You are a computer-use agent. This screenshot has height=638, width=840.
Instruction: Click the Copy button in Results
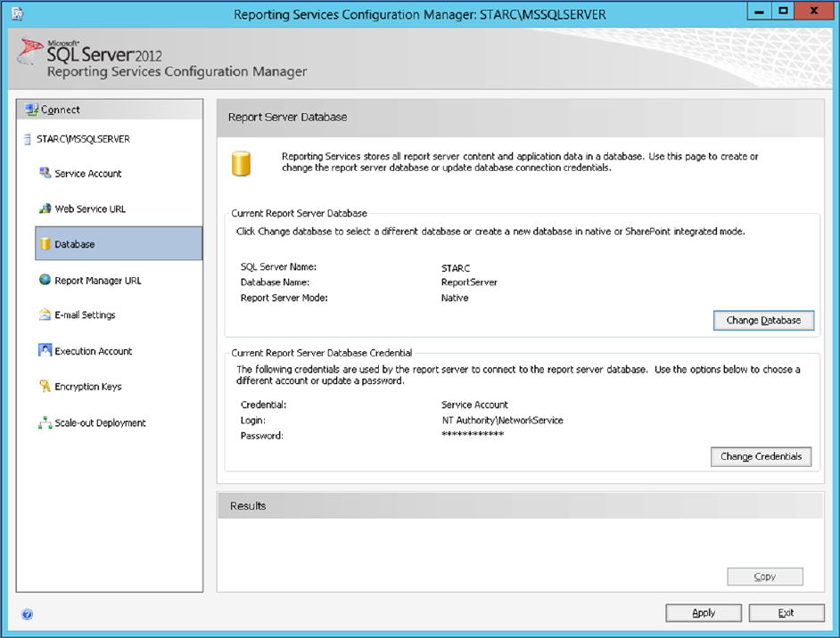click(764, 577)
